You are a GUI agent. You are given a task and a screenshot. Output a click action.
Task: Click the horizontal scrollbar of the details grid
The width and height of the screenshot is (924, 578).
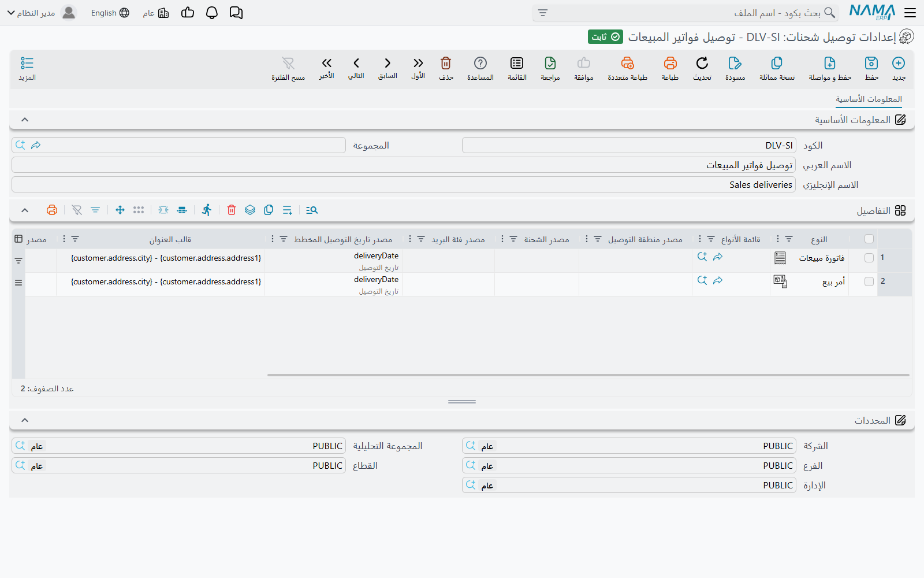point(588,375)
